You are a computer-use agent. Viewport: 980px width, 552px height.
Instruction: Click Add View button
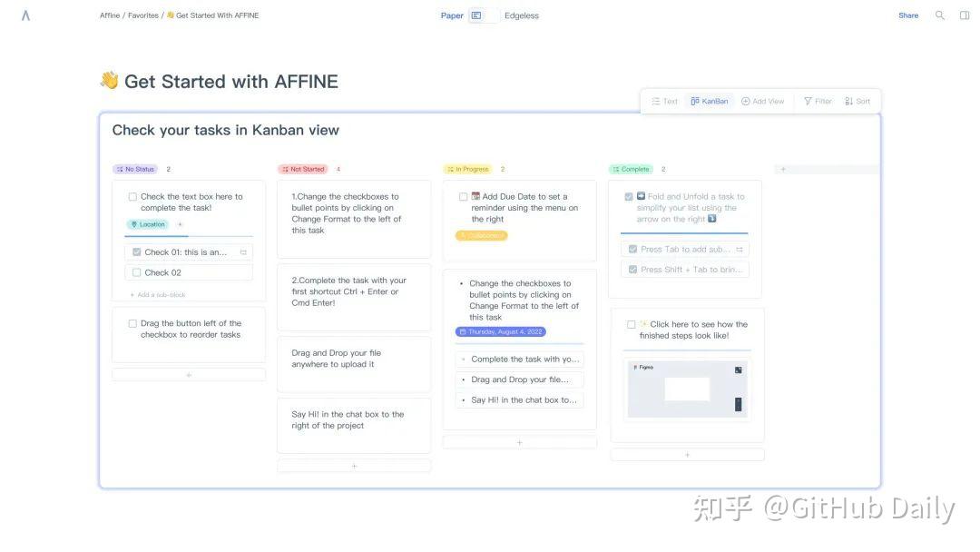click(762, 102)
